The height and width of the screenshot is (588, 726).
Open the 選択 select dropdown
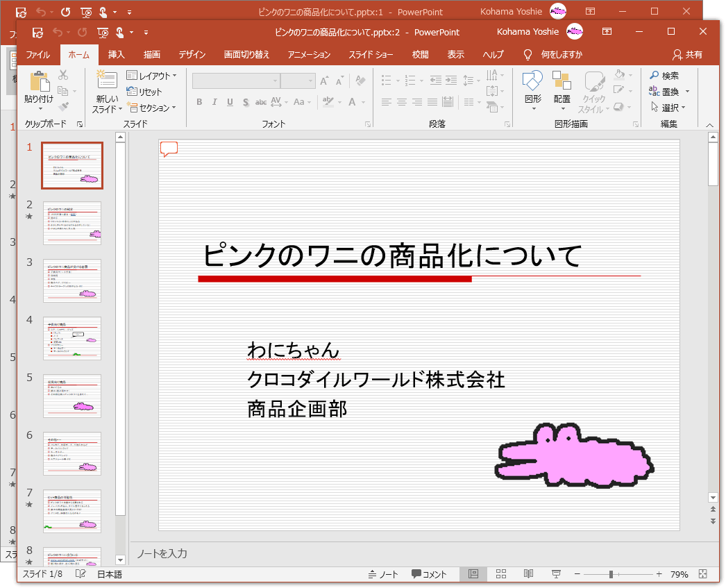(668, 108)
